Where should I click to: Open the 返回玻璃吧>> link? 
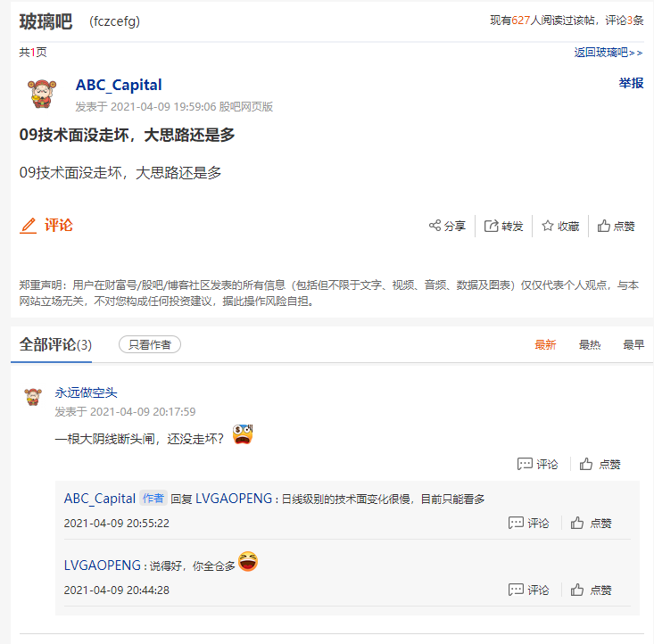point(608,53)
